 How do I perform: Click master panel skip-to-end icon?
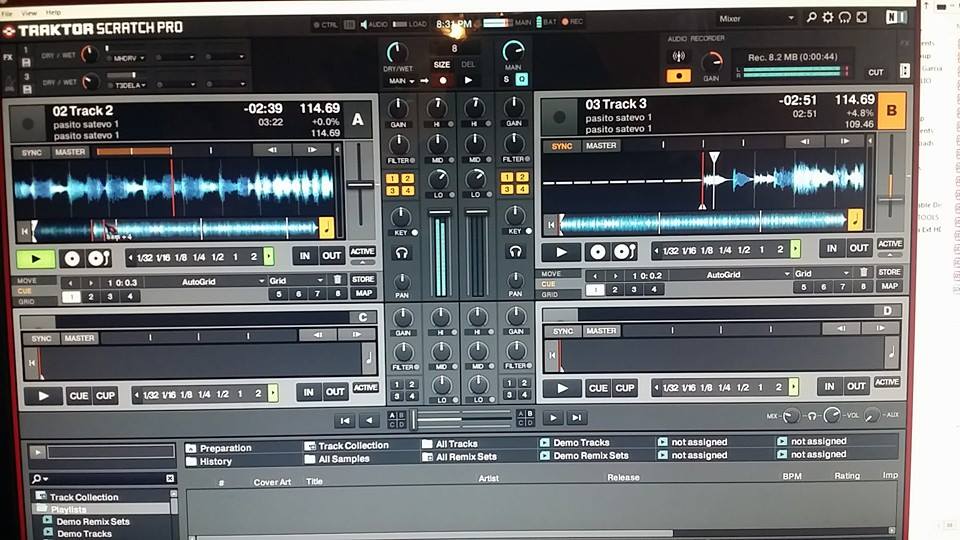(x=576, y=418)
